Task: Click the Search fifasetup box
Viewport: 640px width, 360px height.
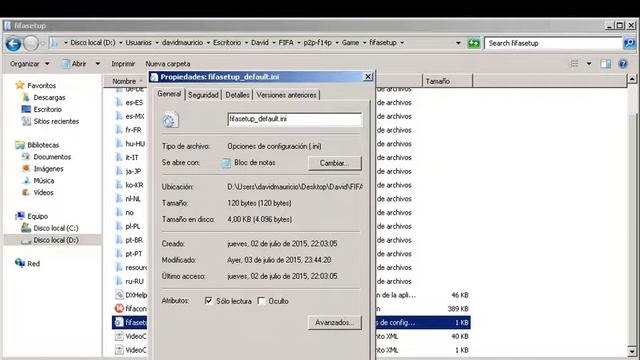Action: 553,43
